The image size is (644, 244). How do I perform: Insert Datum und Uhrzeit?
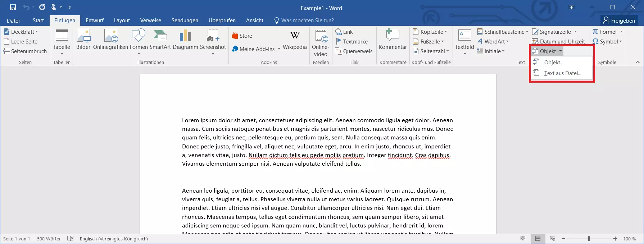[x=559, y=42]
